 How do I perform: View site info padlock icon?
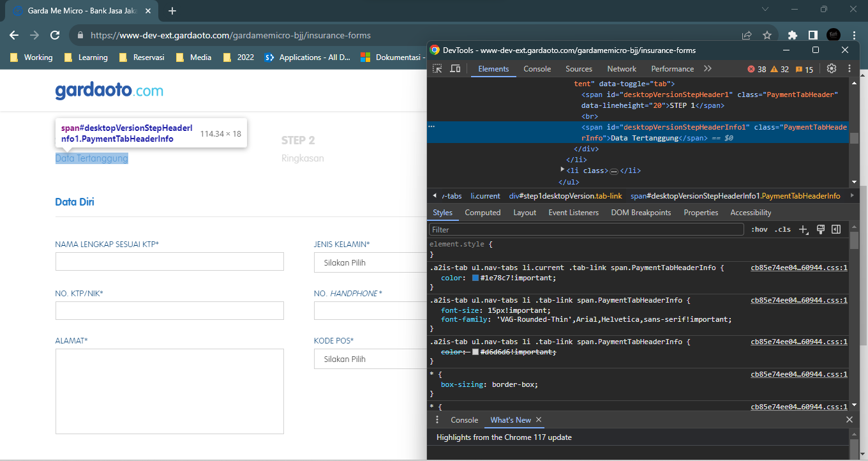[80, 36]
